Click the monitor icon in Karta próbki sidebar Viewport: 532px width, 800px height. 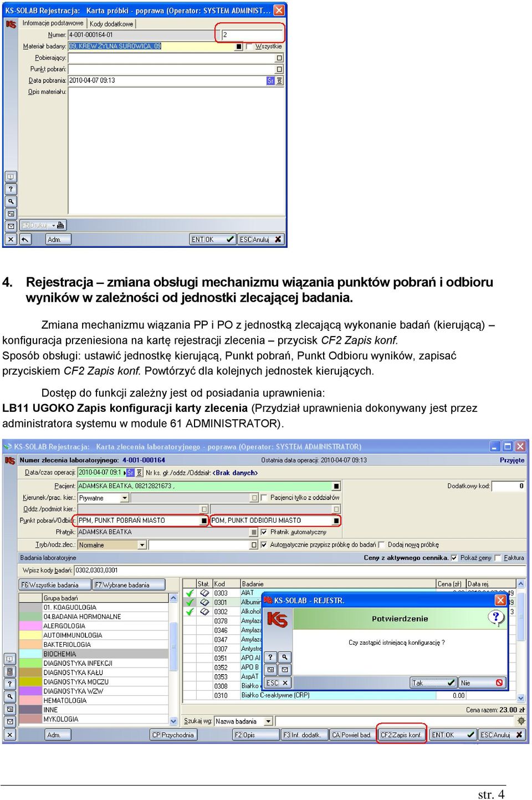pyautogui.click(x=11, y=177)
